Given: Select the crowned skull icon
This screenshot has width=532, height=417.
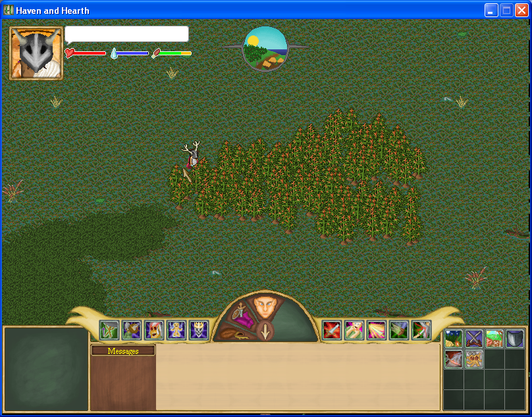Looking at the screenshot, I should click(x=199, y=330).
